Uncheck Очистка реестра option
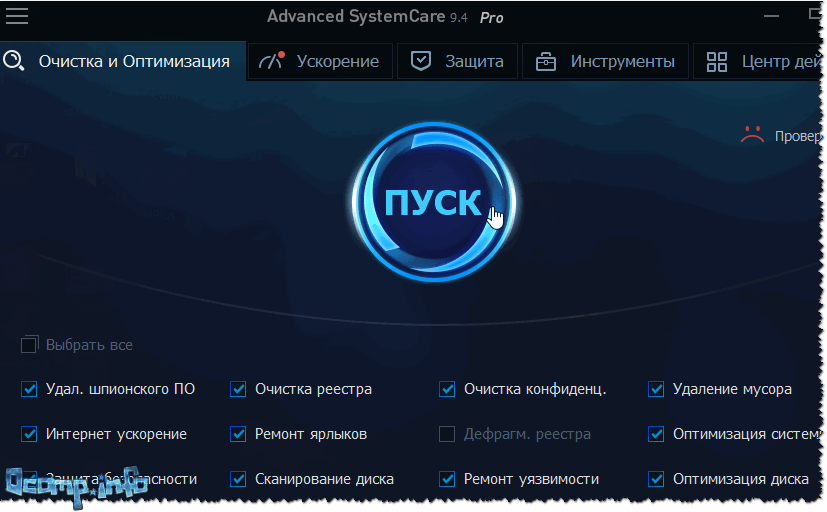This screenshot has height=512, width=827. pyautogui.click(x=238, y=389)
